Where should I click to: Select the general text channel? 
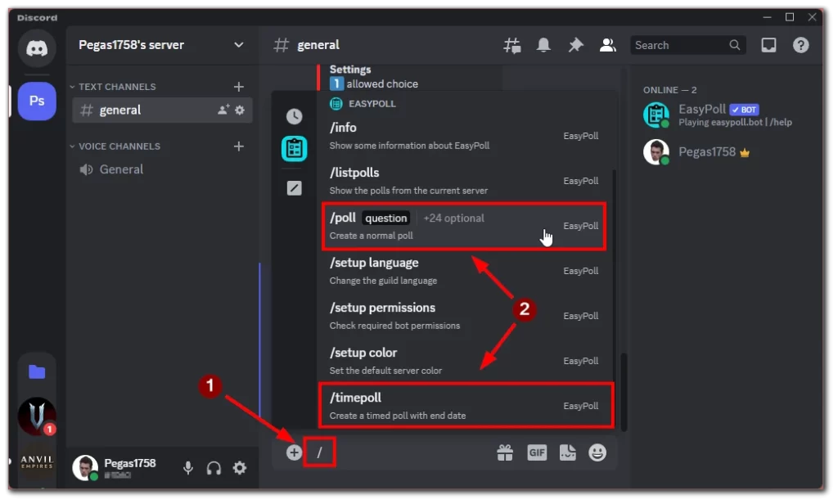[x=162, y=110]
